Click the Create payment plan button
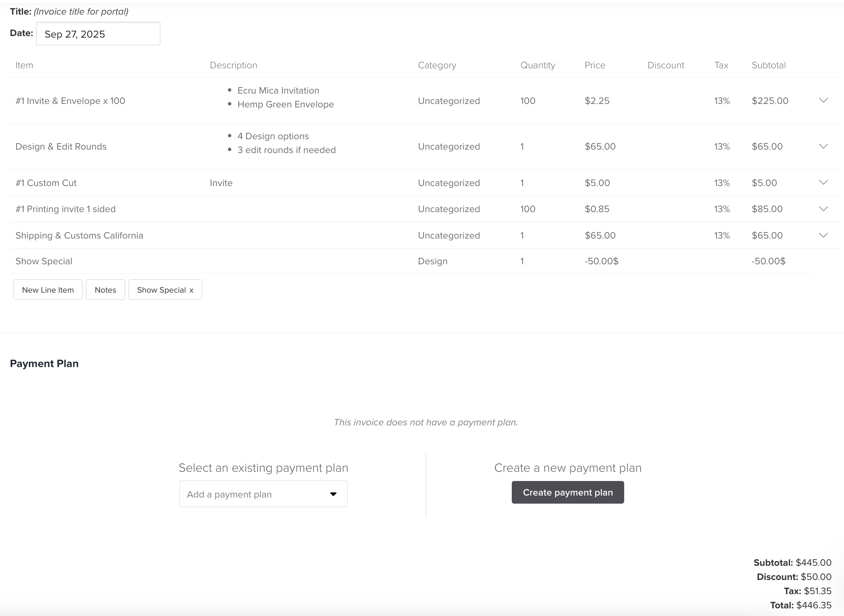This screenshot has height=616, width=844. [x=567, y=492]
